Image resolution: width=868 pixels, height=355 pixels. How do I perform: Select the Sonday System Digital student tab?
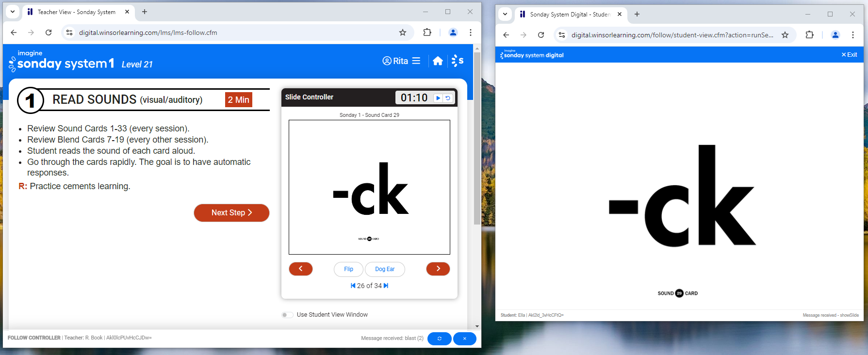tap(569, 15)
